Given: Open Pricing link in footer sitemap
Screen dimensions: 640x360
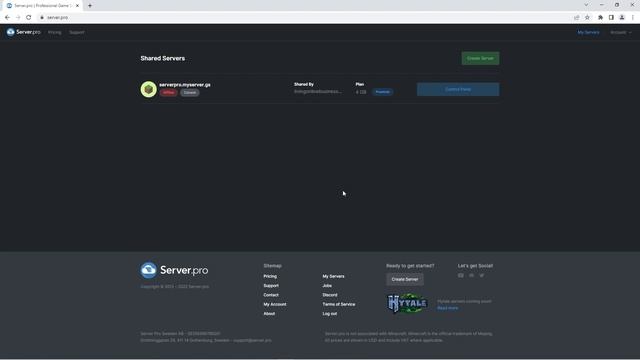Looking at the screenshot, I should coord(270,276).
